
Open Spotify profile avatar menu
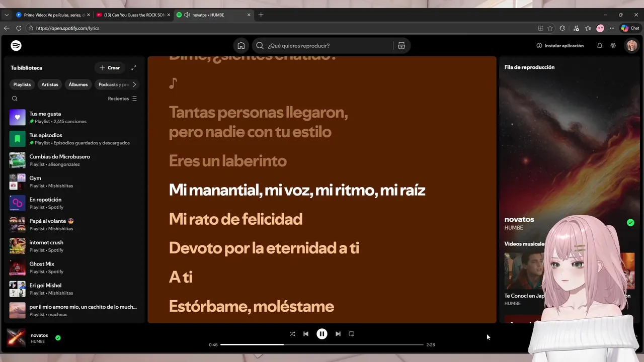click(x=631, y=46)
